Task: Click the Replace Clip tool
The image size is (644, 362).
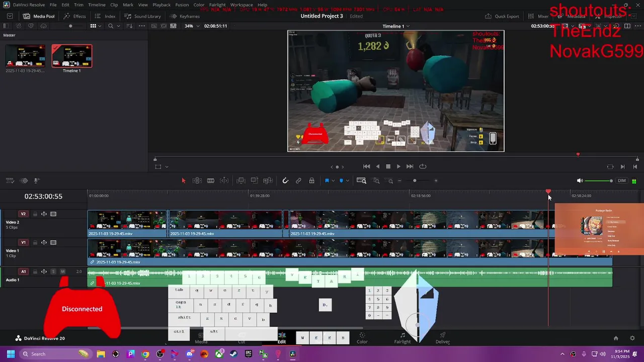Action: click(x=268, y=180)
